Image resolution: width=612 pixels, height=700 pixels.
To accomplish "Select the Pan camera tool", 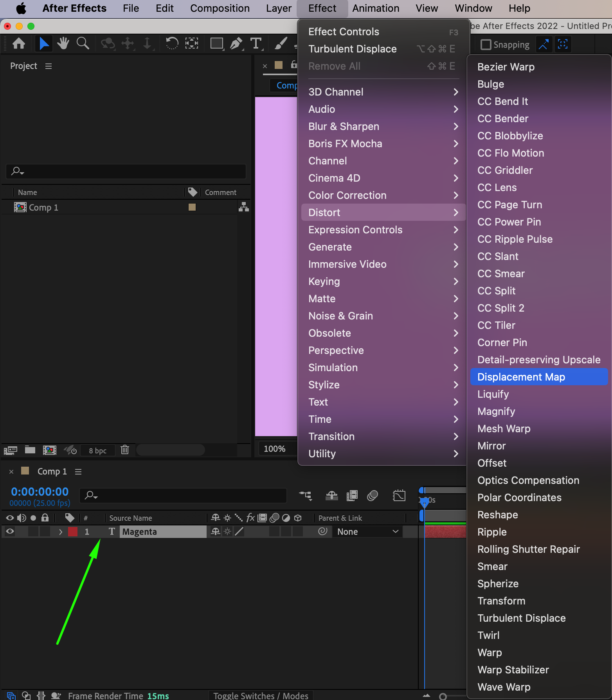I will (x=128, y=43).
